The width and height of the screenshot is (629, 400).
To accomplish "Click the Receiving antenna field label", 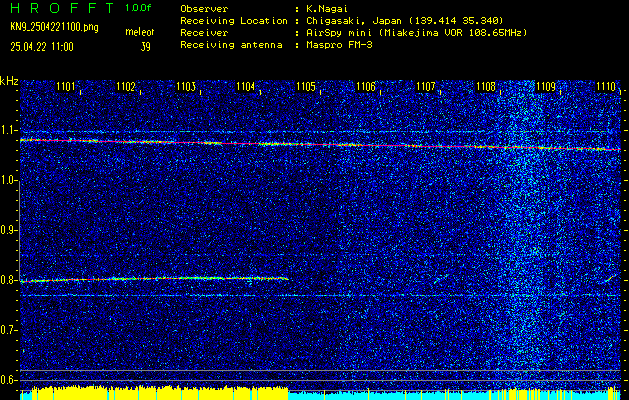I will pos(231,45).
